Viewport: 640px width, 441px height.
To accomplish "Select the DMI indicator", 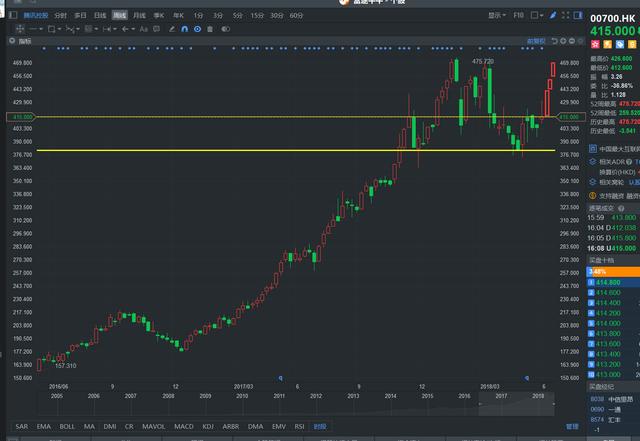I will point(109,426).
